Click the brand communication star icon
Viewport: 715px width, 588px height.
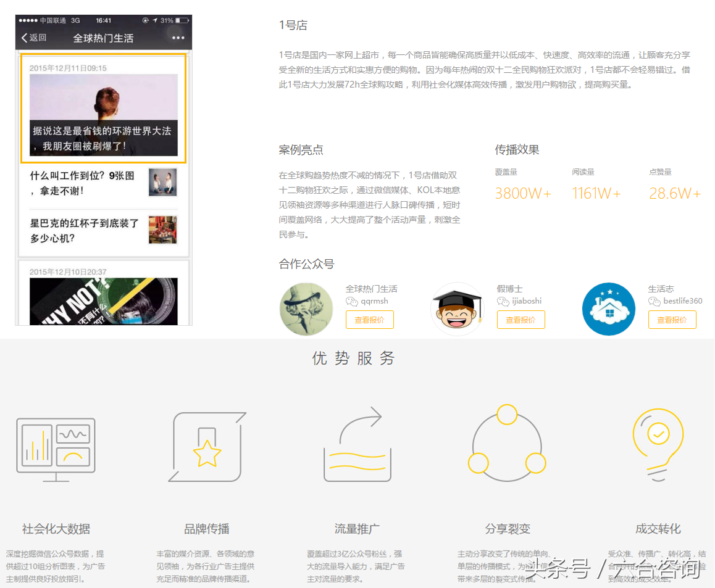(x=207, y=447)
